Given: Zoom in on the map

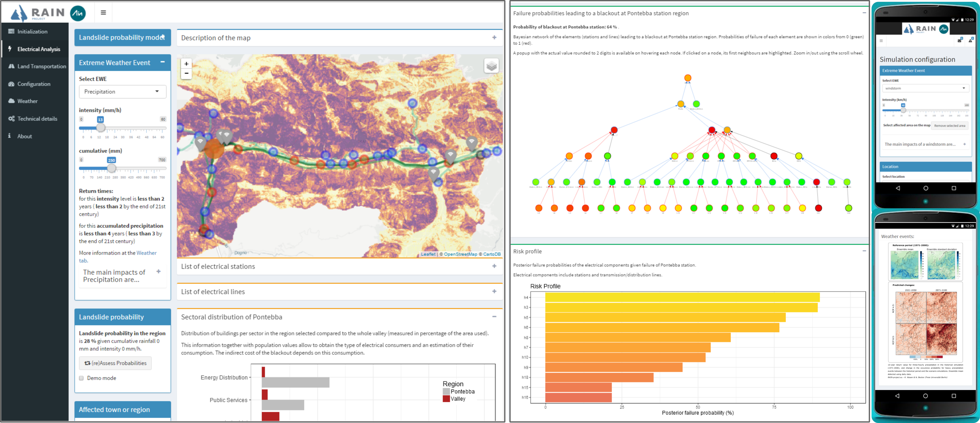Looking at the screenshot, I should coord(187,64).
